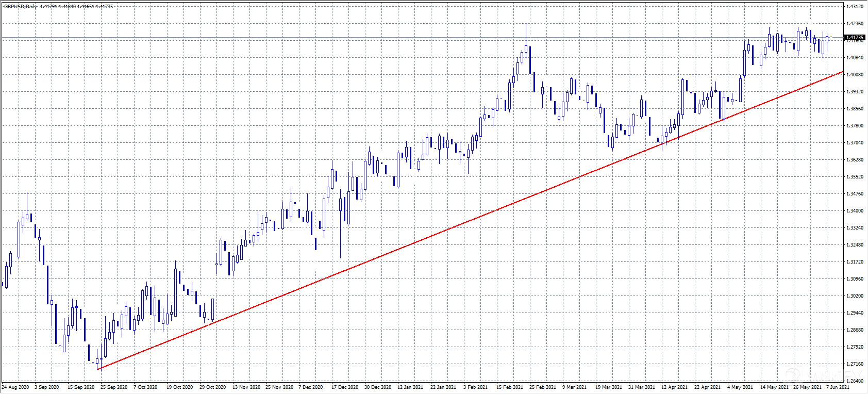Click the 1.26400 price axis label
This screenshot has height=394, width=868.
pos(855,381)
